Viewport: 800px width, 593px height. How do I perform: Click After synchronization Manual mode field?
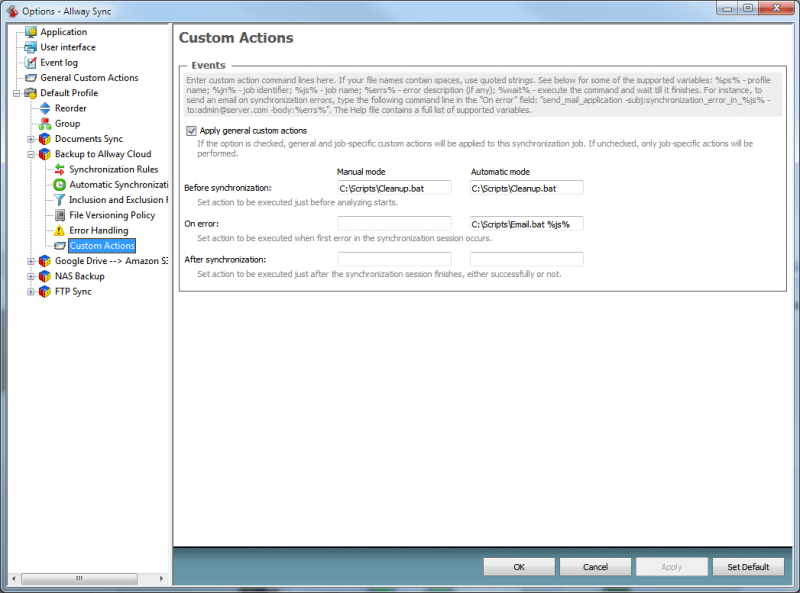click(394, 259)
